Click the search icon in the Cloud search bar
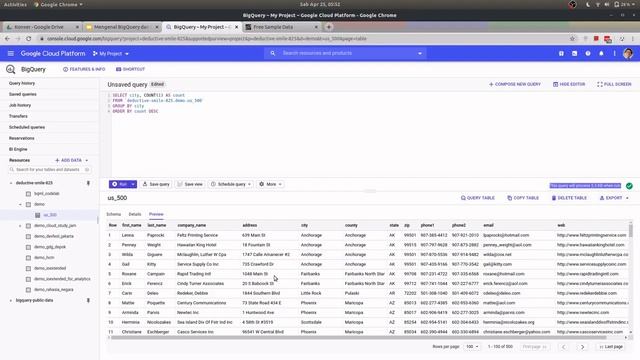640x360 pixels. [273, 53]
